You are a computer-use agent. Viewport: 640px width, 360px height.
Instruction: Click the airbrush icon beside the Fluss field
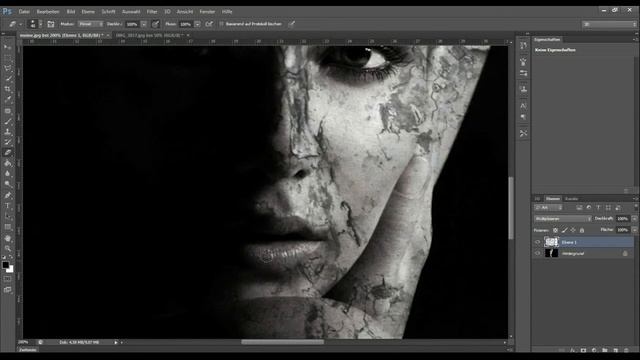(209, 24)
